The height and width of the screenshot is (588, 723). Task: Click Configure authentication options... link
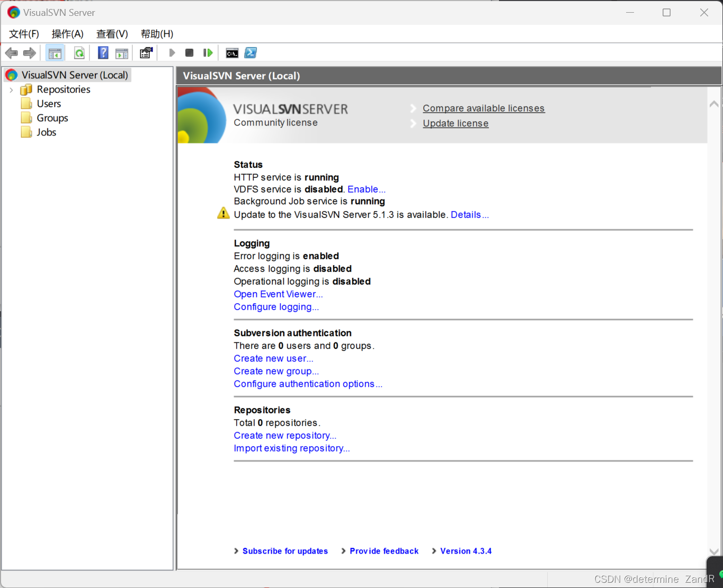308,384
